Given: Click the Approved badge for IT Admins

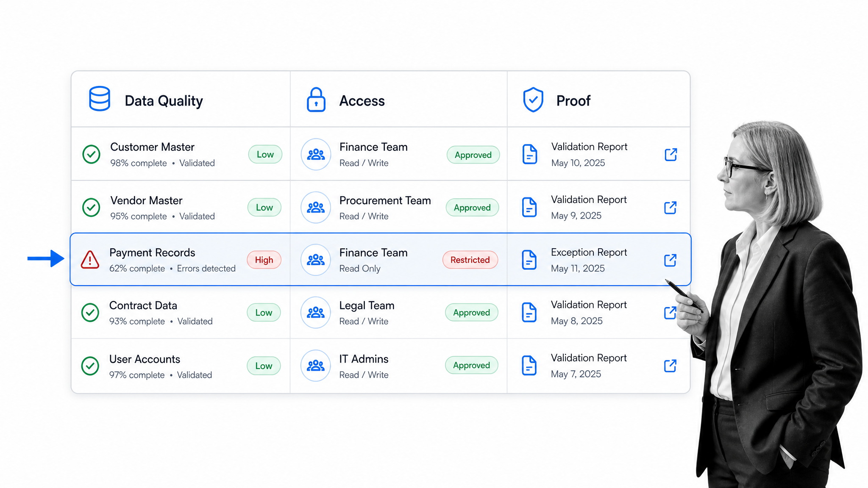Looking at the screenshot, I should pos(471,365).
